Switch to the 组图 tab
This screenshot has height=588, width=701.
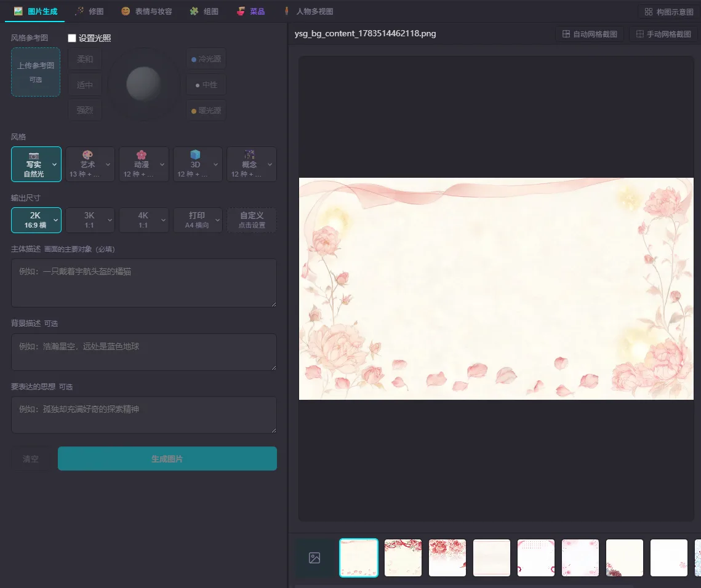(x=204, y=11)
